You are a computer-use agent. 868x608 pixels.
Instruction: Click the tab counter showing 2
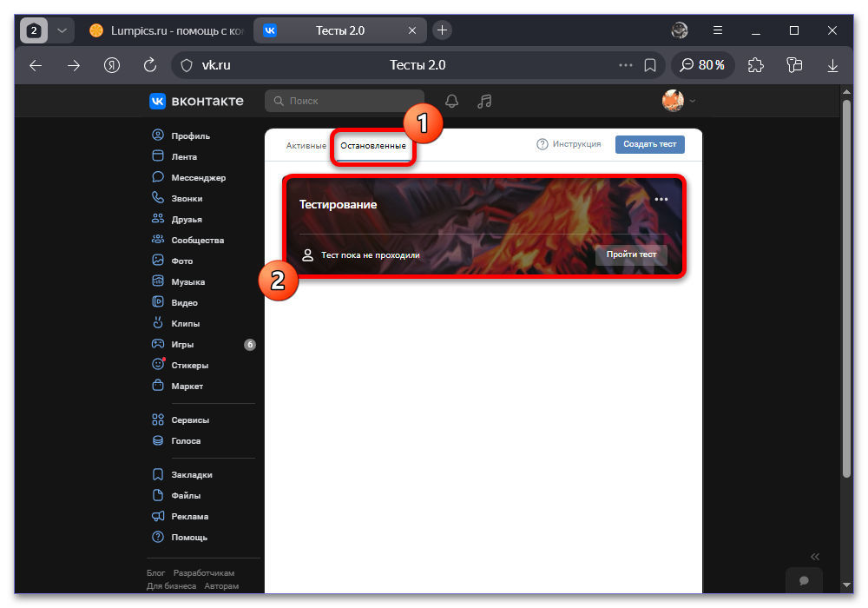point(34,30)
